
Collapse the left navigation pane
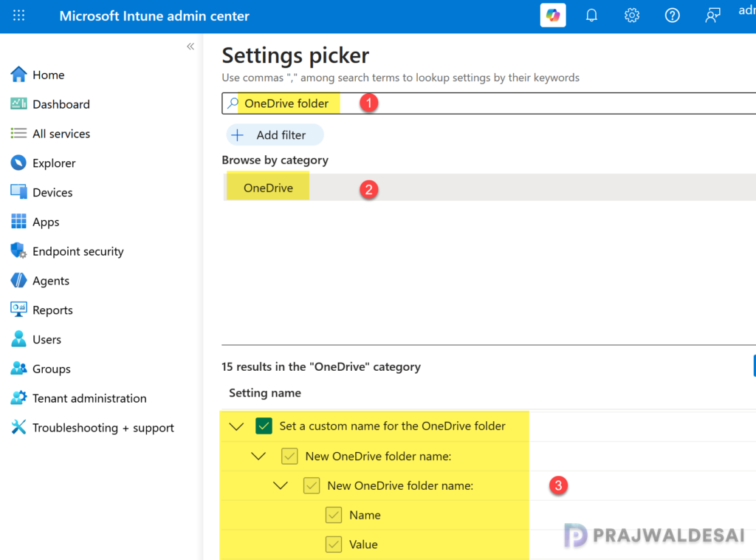click(x=190, y=47)
